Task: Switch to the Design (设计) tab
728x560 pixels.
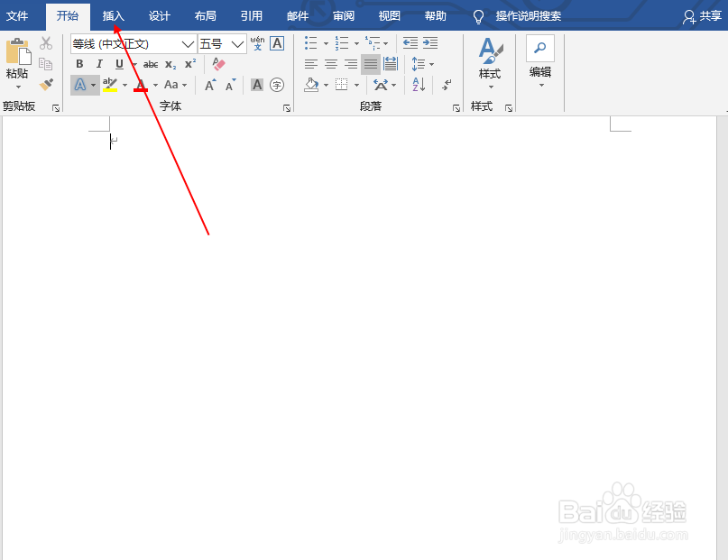Action: (x=160, y=16)
